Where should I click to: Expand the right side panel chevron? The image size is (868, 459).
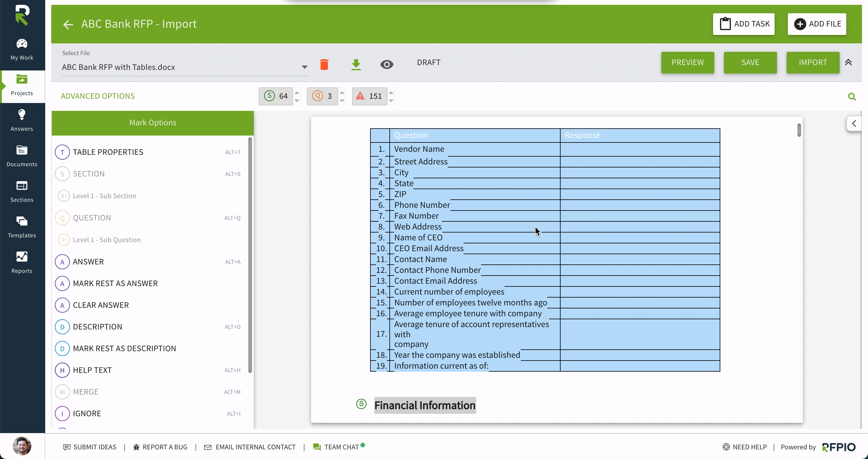click(x=854, y=123)
